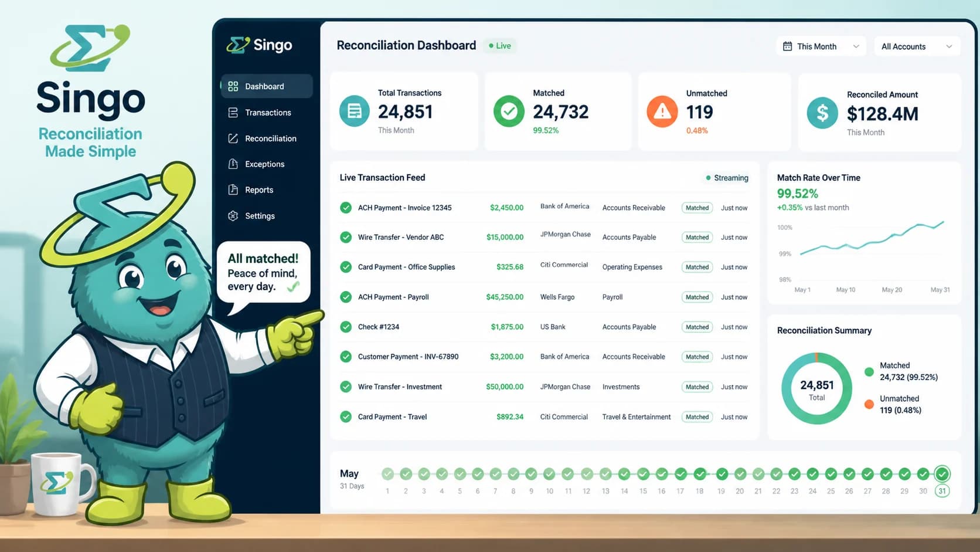
Task: Click the Settings gear icon
Action: click(x=233, y=216)
